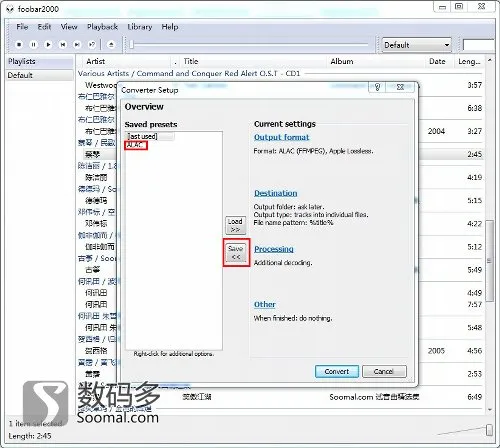Image resolution: width=500 pixels, height=448 pixels.
Task: Click the Output format link
Action: coord(281,137)
